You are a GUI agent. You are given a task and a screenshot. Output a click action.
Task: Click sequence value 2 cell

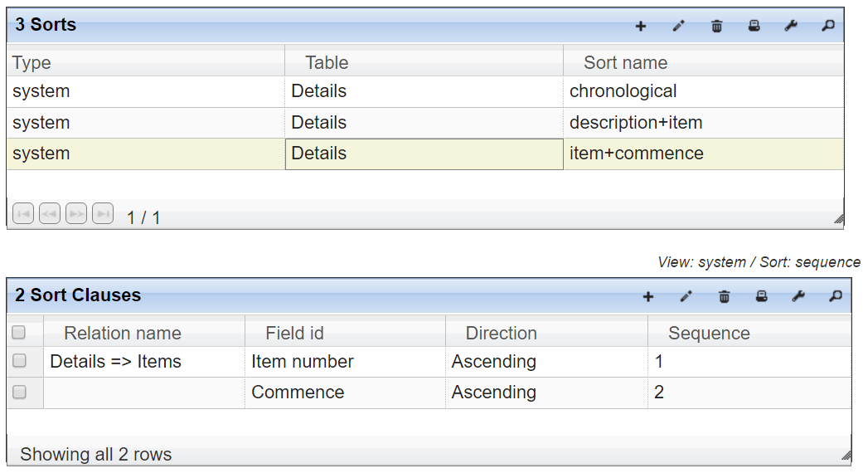pyautogui.click(x=749, y=393)
